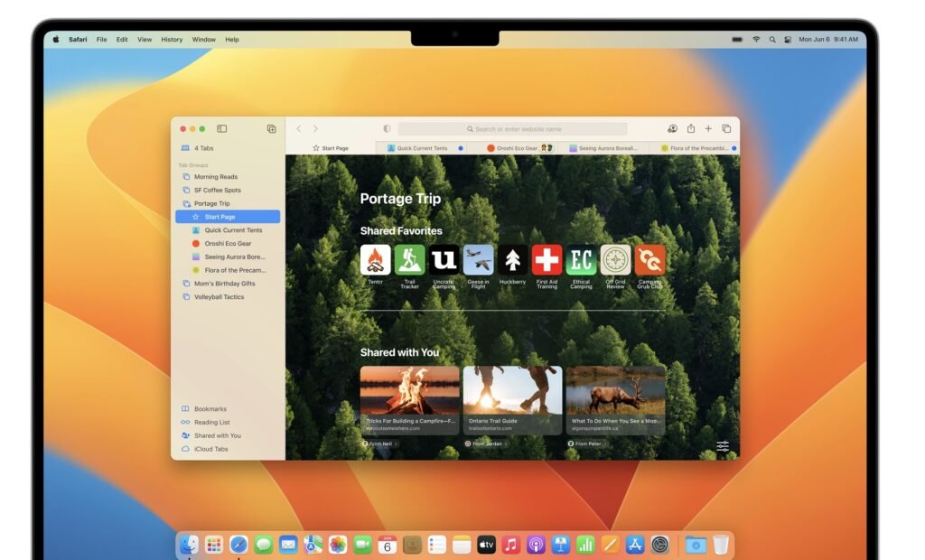This screenshot has width=925, height=560.
Task: Launch Maps from the Dock
Action: 313,545
